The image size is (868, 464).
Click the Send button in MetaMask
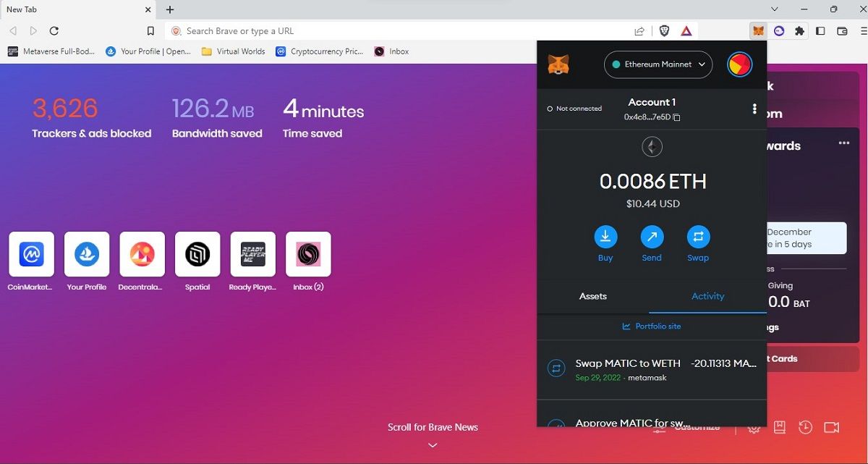pyautogui.click(x=652, y=237)
